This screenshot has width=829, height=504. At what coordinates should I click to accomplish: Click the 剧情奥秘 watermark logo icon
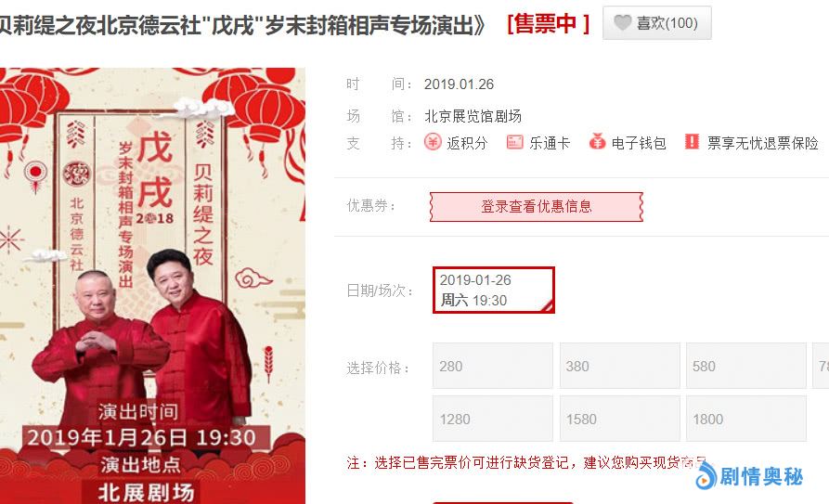point(706,475)
